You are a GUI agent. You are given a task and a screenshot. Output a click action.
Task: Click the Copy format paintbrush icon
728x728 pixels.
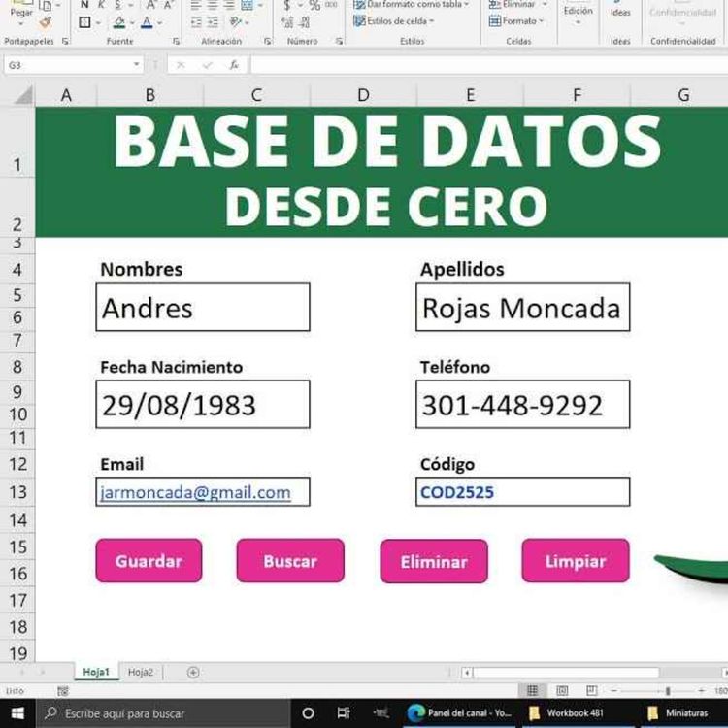point(46,21)
